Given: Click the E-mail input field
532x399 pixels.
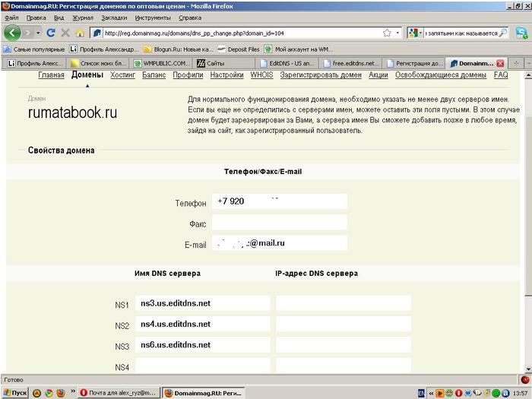Looking at the screenshot, I should pos(279,243).
